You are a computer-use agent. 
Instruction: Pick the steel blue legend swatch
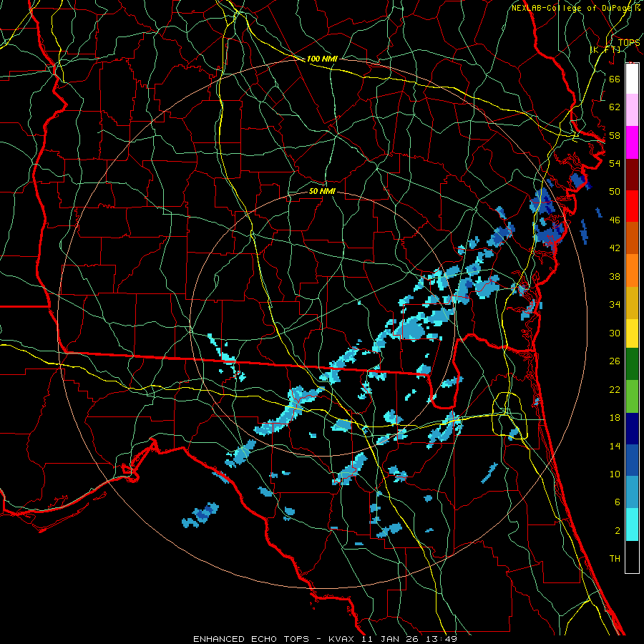click(x=632, y=492)
